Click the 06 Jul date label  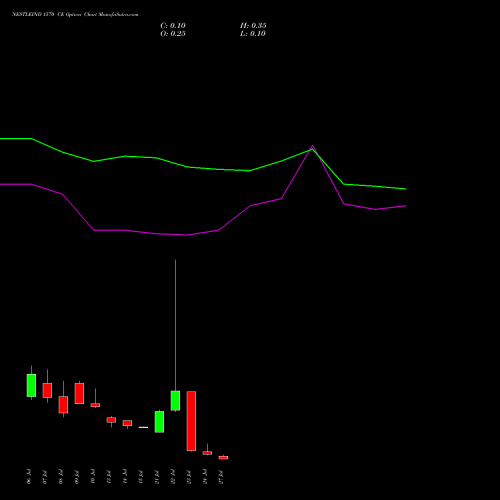coord(29,476)
